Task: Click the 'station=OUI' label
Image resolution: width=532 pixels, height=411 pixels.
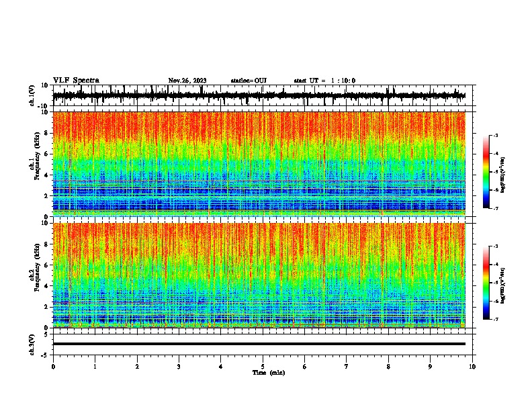Action: pos(249,81)
